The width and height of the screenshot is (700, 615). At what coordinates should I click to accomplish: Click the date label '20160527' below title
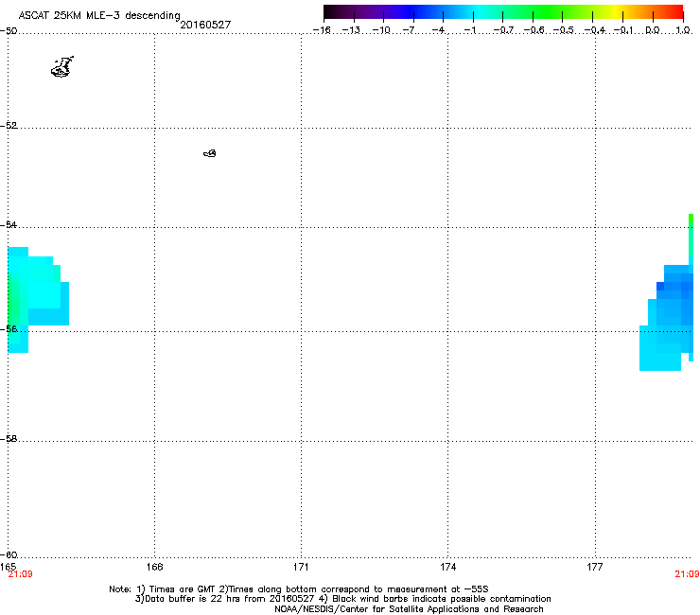point(205,25)
